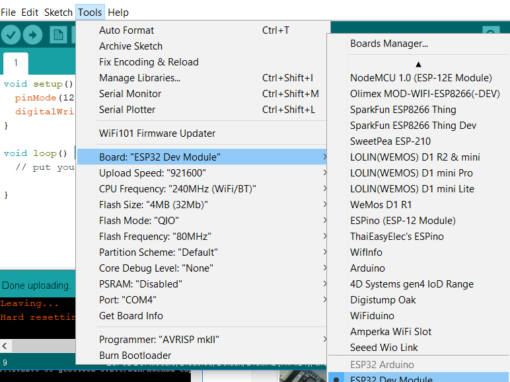Select WeMos D1 R1 board

[x=419, y=205]
